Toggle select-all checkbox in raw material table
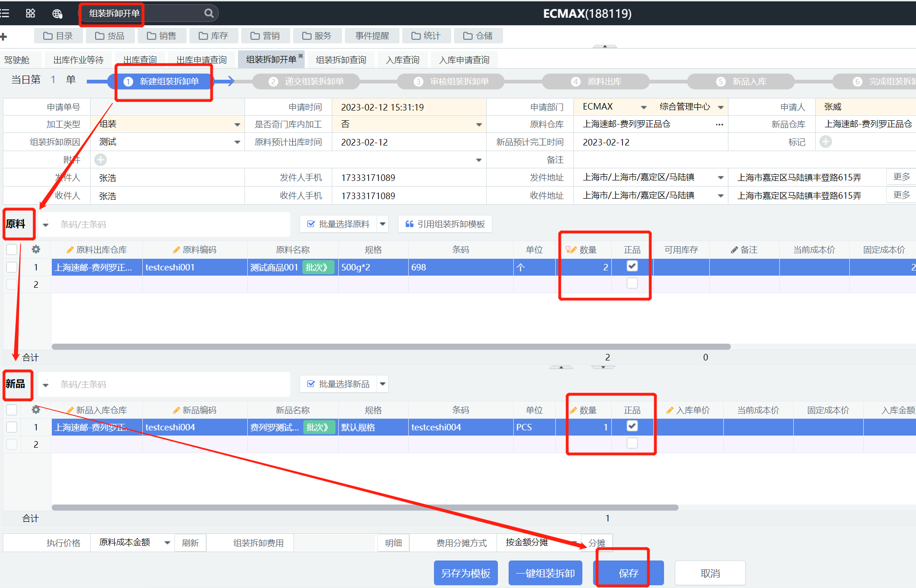 (12, 249)
